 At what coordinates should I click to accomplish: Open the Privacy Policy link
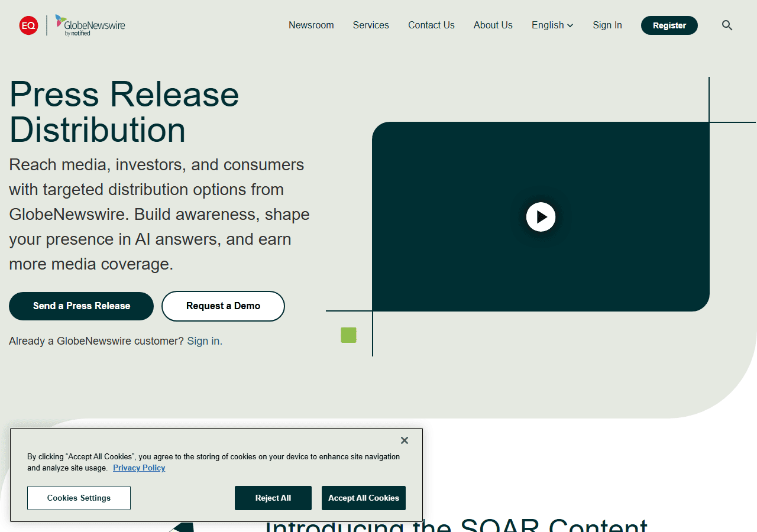(x=139, y=468)
